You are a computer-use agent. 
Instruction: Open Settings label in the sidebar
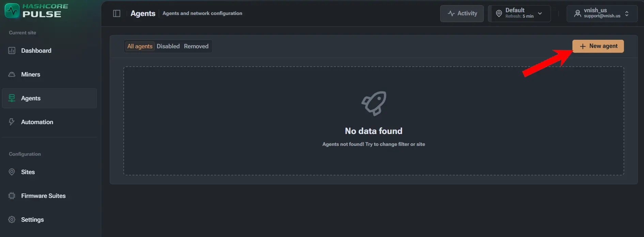[32, 220]
